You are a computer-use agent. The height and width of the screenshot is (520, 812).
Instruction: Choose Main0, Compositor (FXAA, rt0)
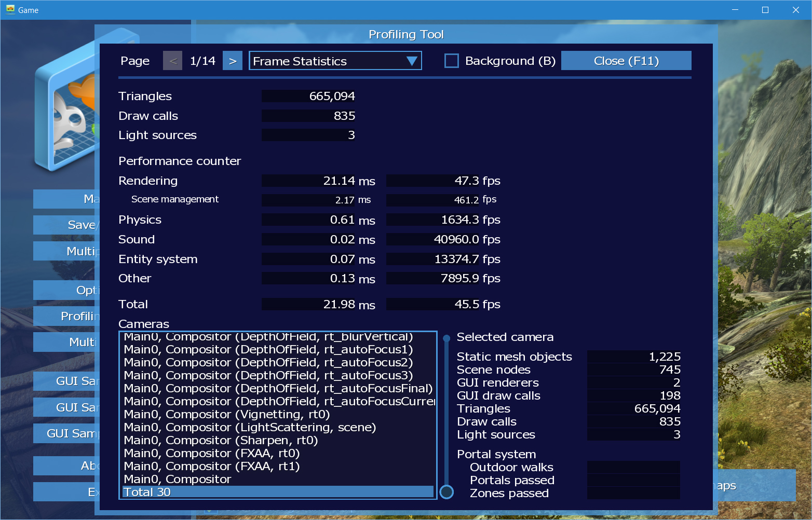click(212, 453)
